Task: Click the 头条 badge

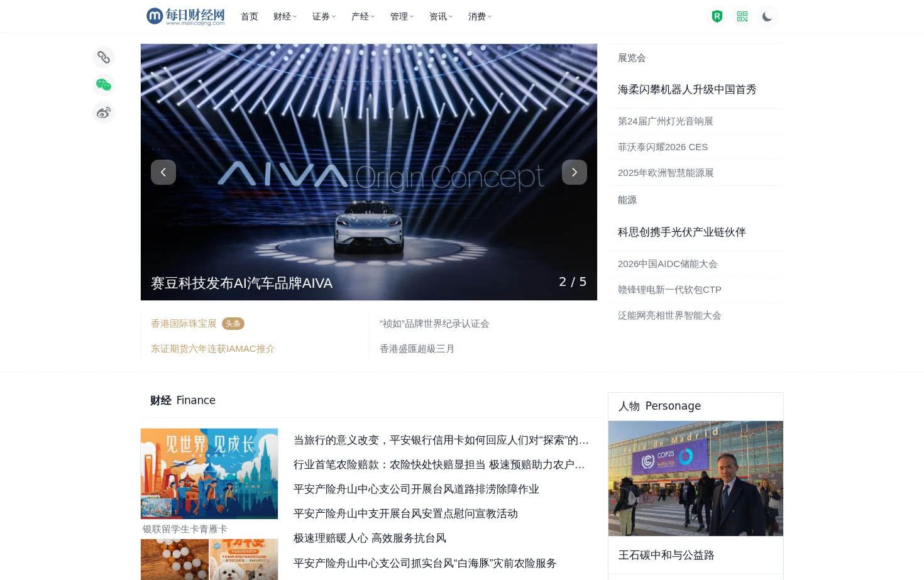Action: (x=233, y=324)
